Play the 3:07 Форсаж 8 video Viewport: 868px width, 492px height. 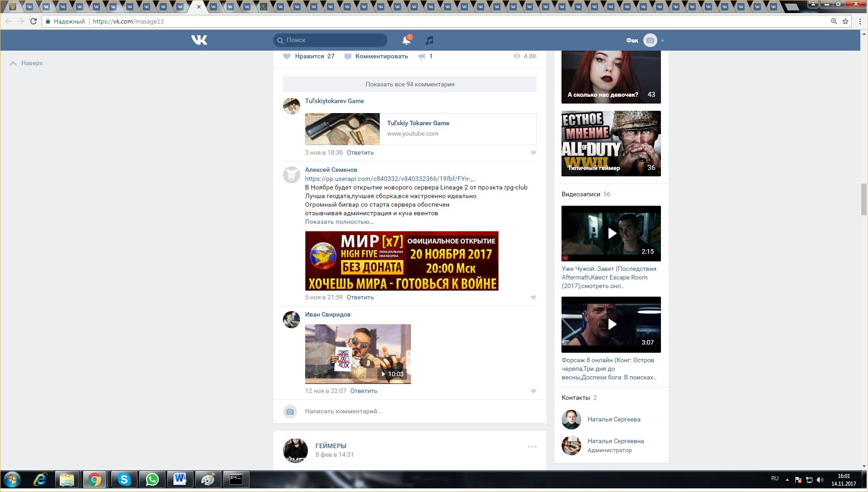click(611, 325)
